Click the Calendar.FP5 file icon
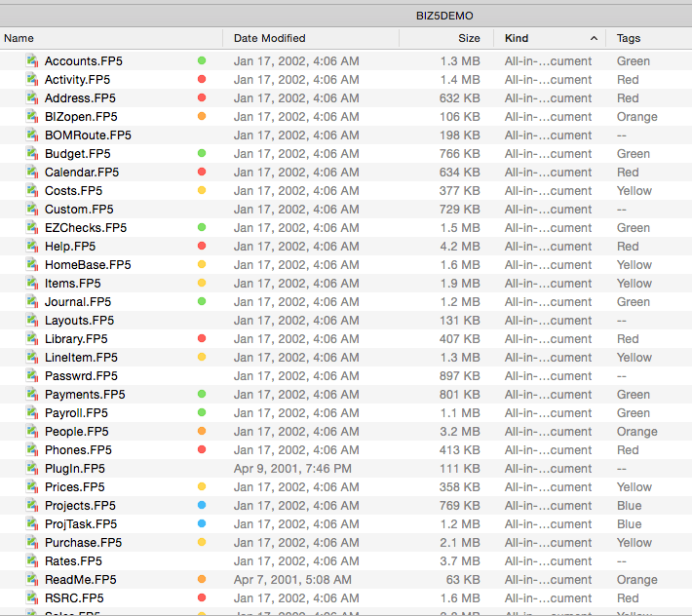The image size is (692, 616). click(x=32, y=172)
